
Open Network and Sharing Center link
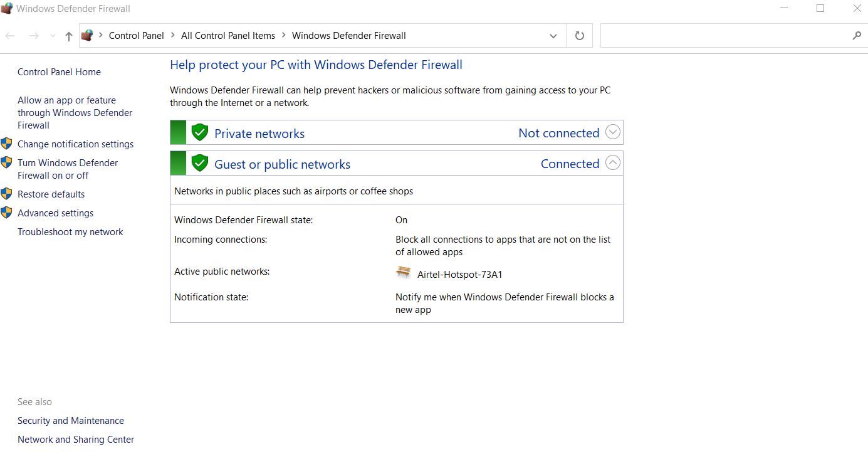point(76,440)
